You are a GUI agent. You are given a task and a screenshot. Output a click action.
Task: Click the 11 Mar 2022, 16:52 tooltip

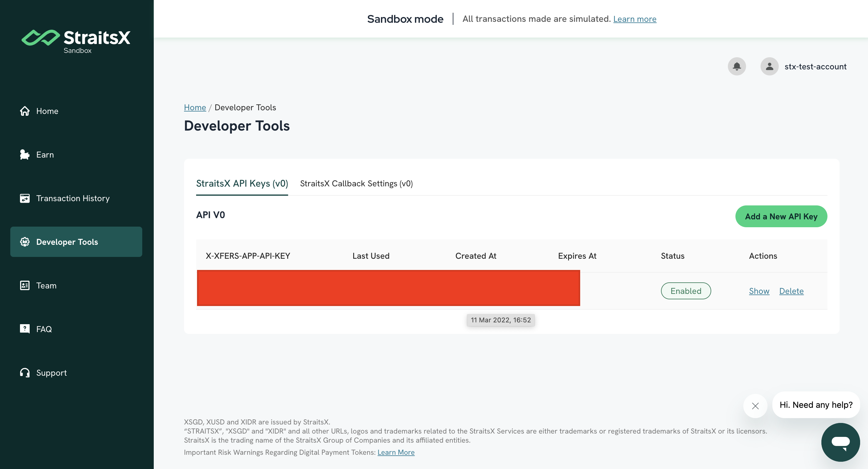[x=500, y=320]
